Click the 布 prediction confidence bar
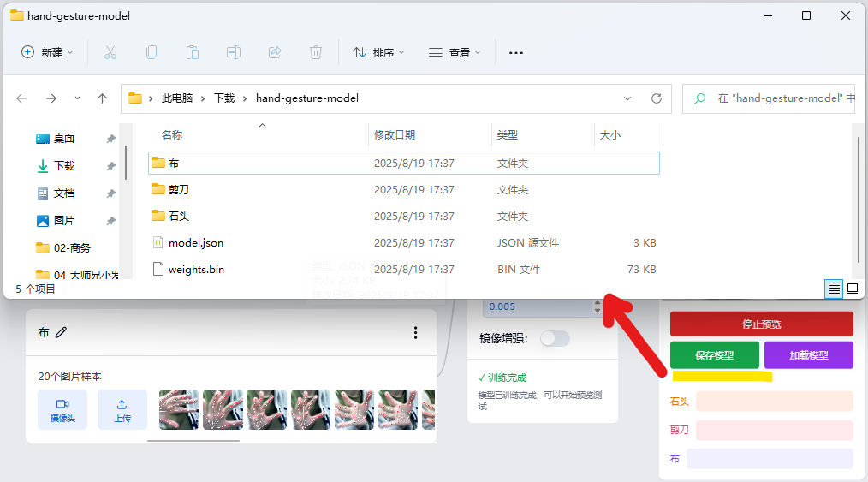This screenshot has height=482, width=868. 770,459
